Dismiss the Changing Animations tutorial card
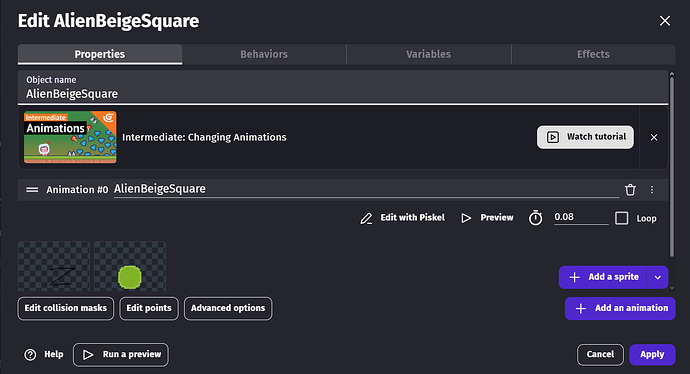Viewport: 690px width, 374px height. 654,137
